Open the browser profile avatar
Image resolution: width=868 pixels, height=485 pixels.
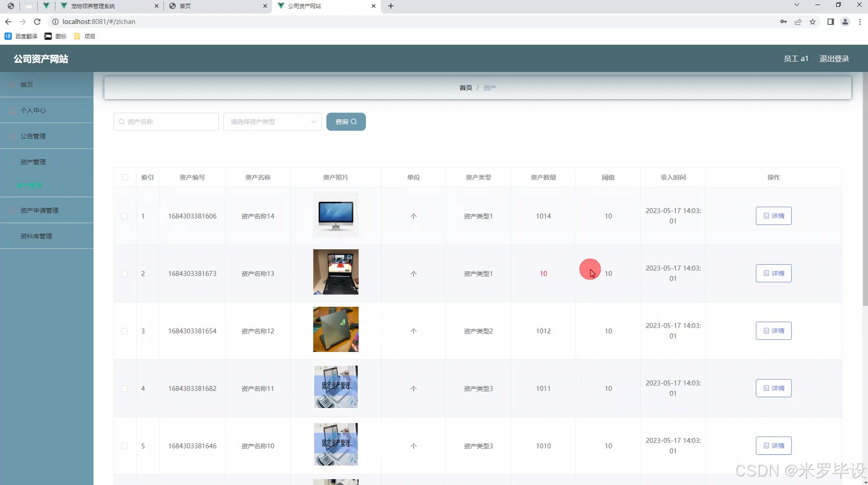(845, 22)
